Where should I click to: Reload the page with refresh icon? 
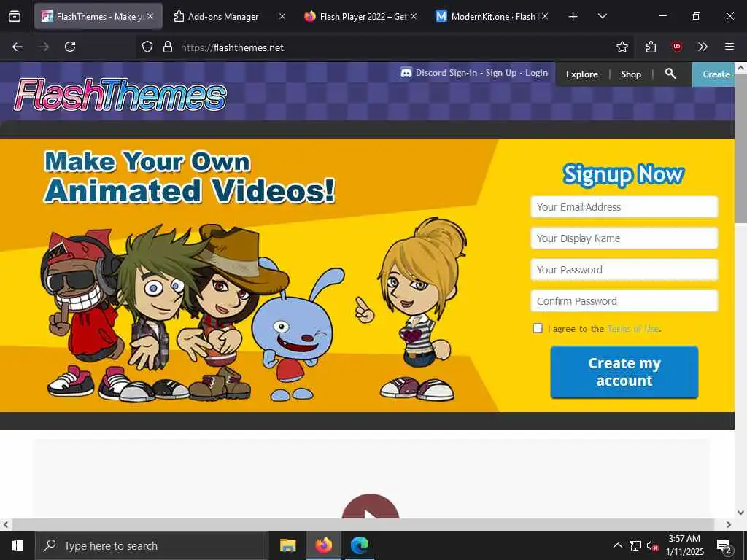point(70,47)
